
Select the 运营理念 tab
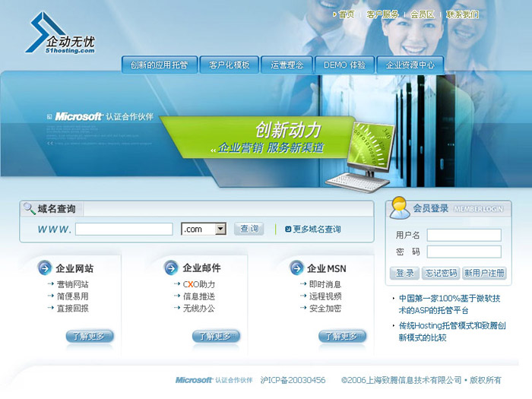(287, 65)
